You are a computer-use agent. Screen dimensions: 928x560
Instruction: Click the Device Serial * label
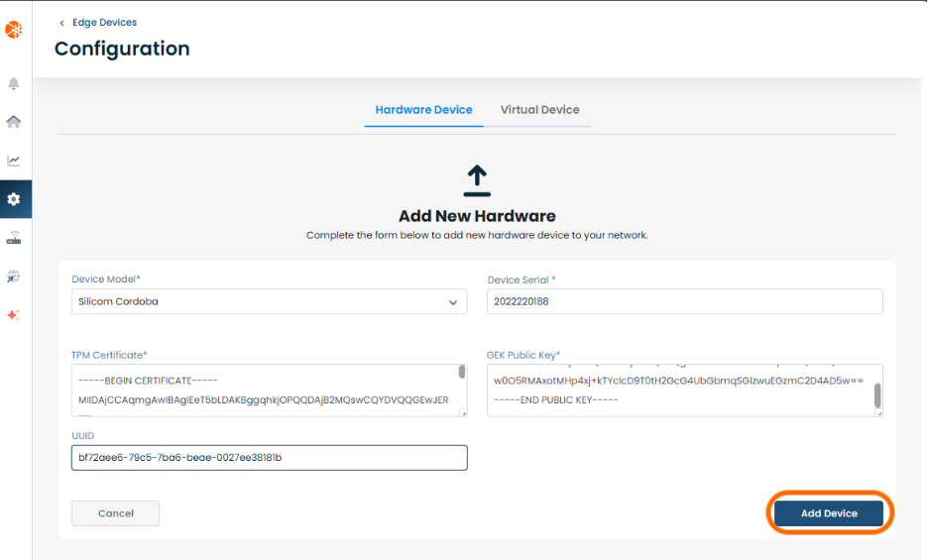point(522,280)
